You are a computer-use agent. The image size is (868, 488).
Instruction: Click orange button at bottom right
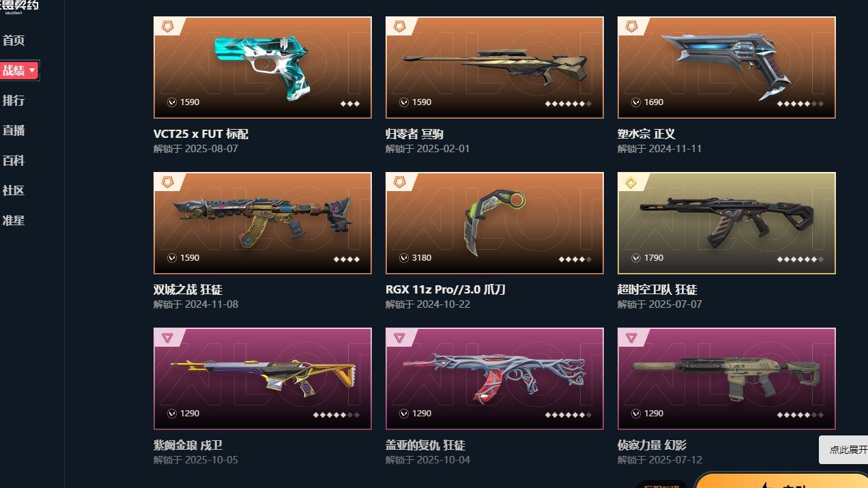[x=781, y=480]
